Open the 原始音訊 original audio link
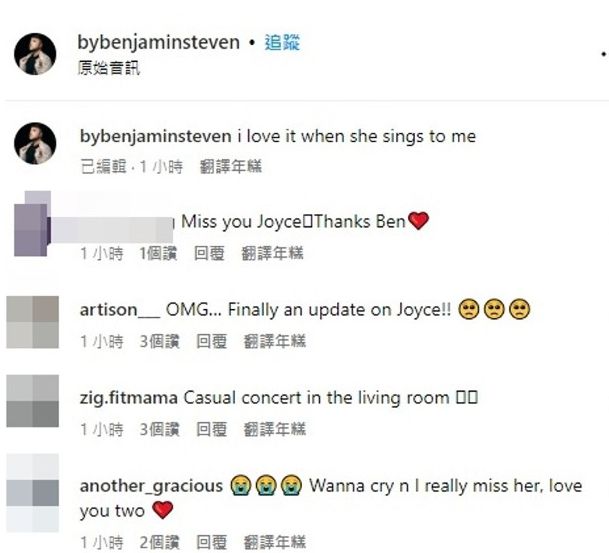609x553 pixels. pos(109,68)
